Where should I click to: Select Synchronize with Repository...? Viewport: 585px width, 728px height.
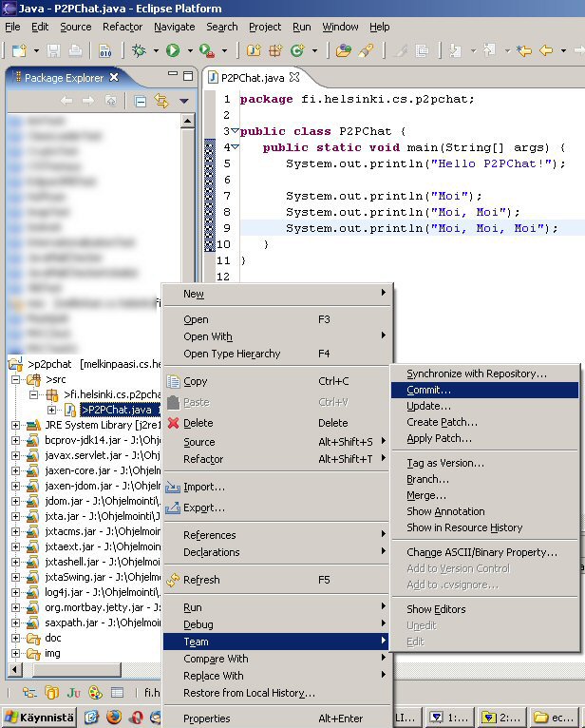484,374
